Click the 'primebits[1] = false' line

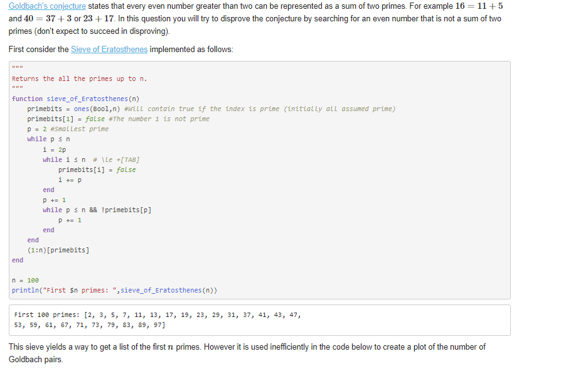[x=118, y=119]
